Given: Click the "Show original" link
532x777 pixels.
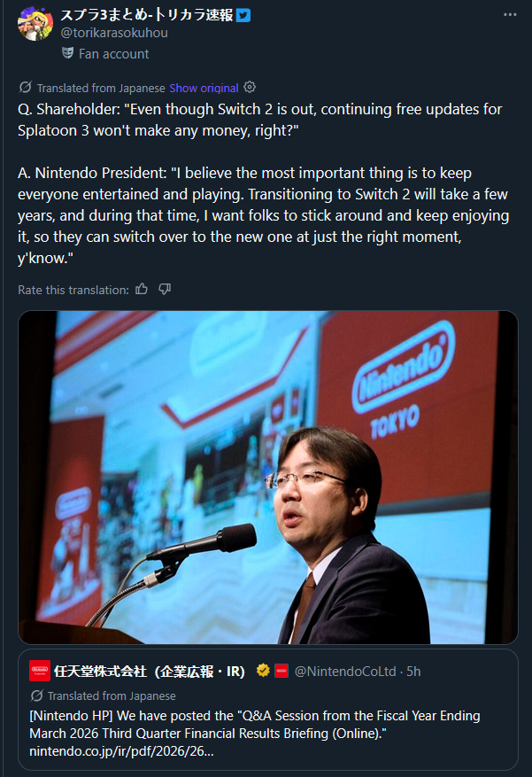Looking at the screenshot, I should pyautogui.click(x=204, y=88).
